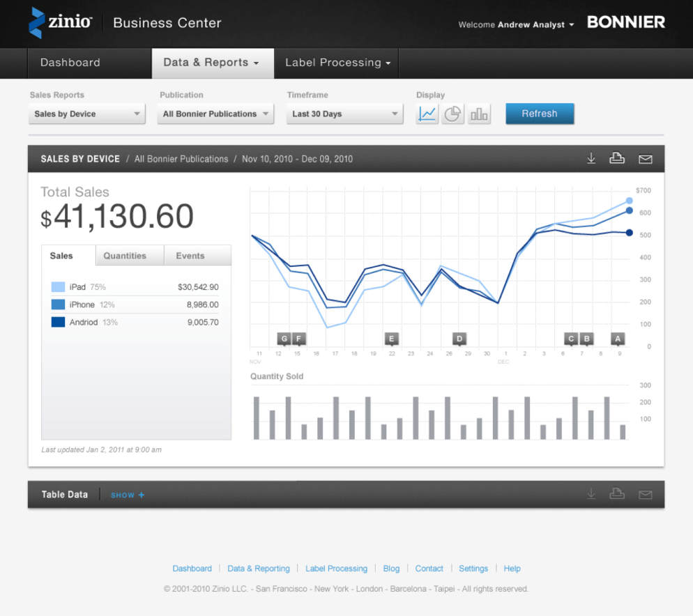Print the Sales by Device report
This screenshot has height=616, width=693.
pos(616,159)
